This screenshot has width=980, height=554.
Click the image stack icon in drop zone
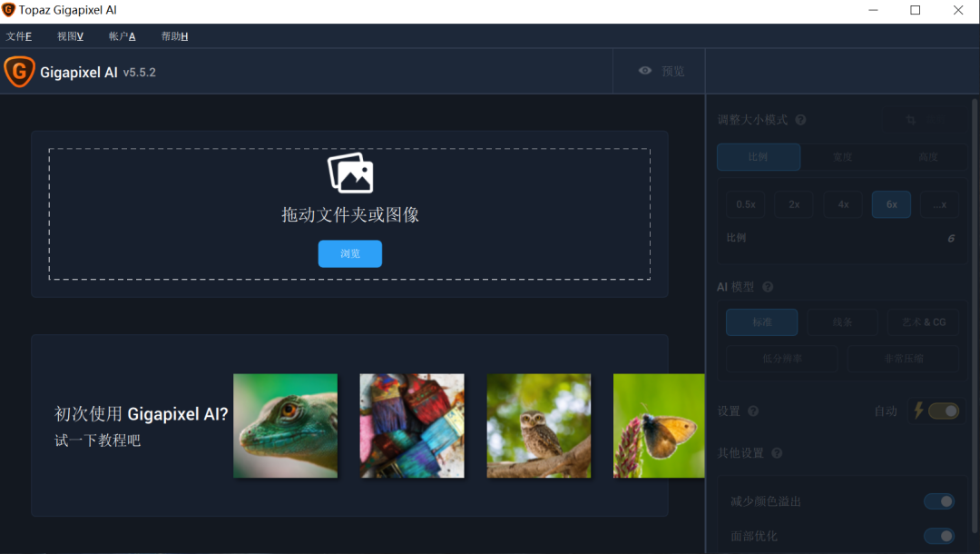(x=350, y=173)
